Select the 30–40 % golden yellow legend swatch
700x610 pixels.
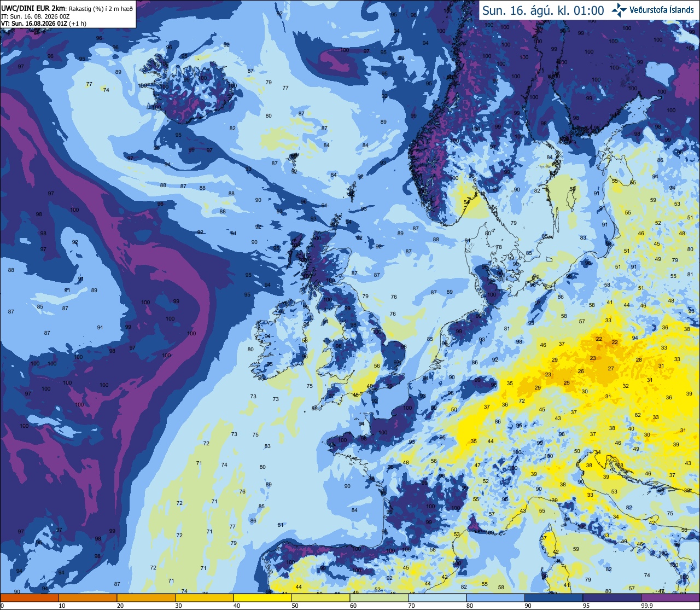[x=204, y=597]
